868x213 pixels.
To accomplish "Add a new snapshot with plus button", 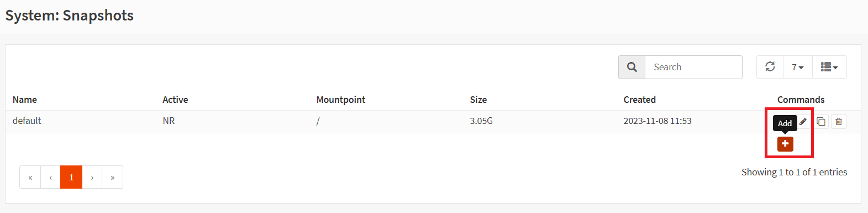I will (x=785, y=144).
